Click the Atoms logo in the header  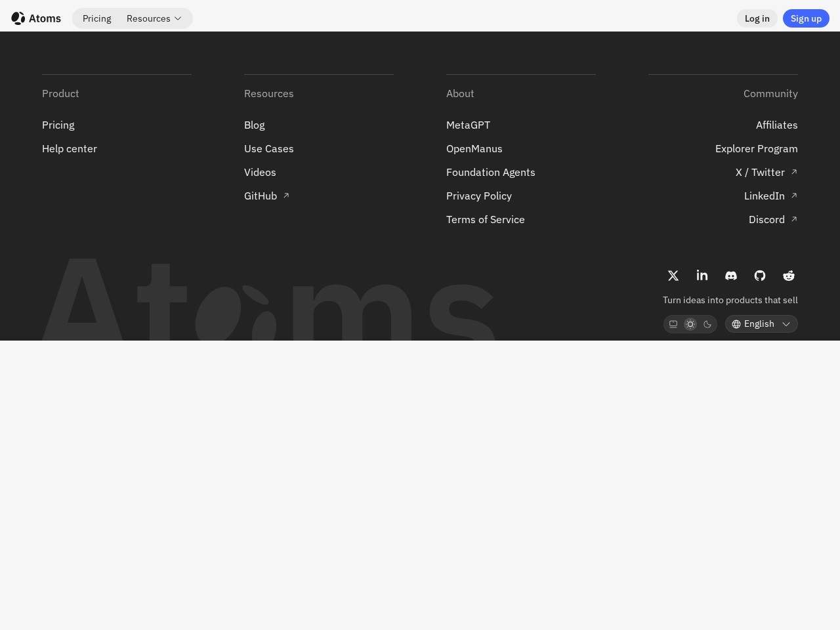[35, 18]
